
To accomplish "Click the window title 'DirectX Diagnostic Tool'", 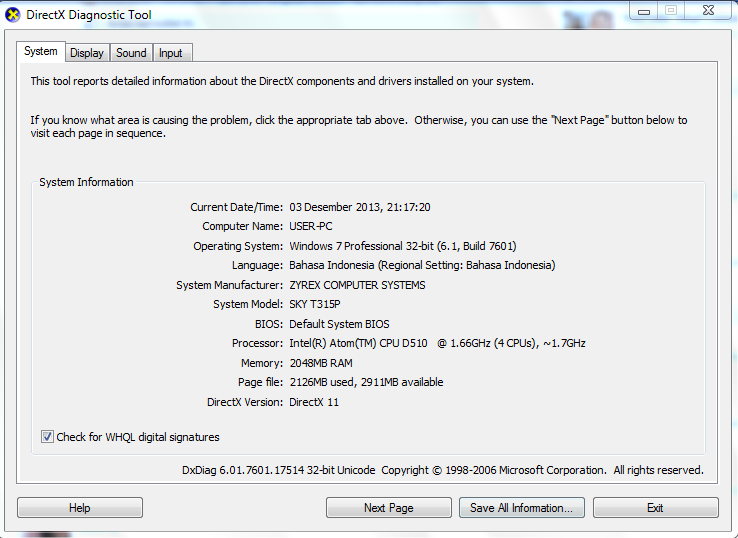I will tap(89, 15).
